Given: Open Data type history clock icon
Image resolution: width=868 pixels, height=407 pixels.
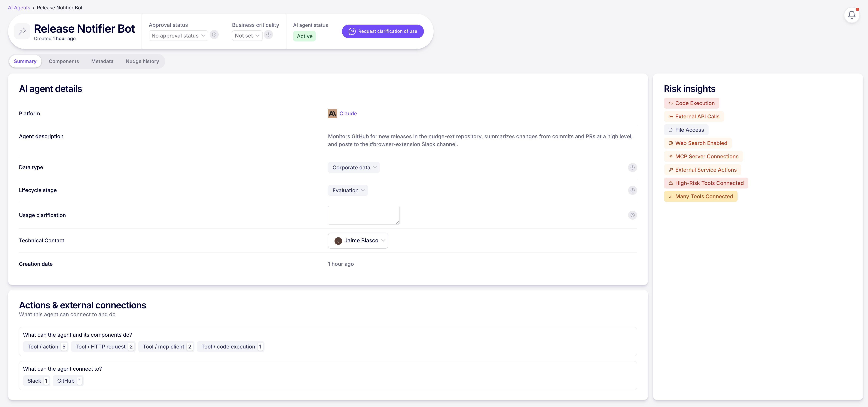Looking at the screenshot, I should pyautogui.click(x=632, y=168).
